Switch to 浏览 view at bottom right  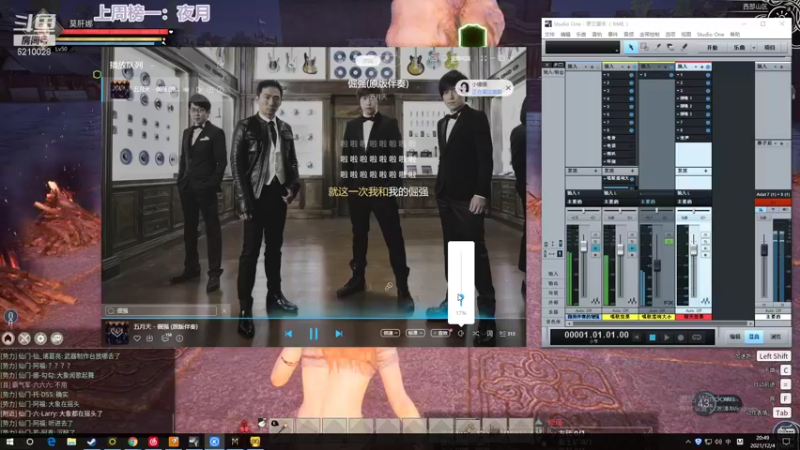776,337
